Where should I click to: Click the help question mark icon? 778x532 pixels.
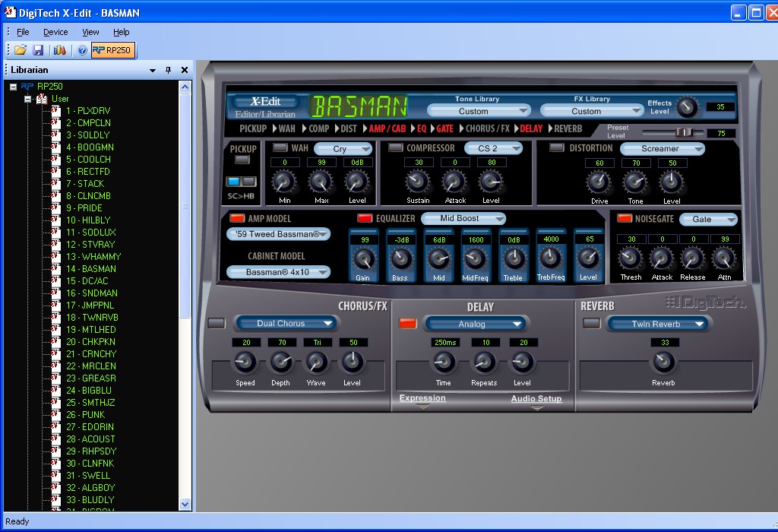(82, 50)
